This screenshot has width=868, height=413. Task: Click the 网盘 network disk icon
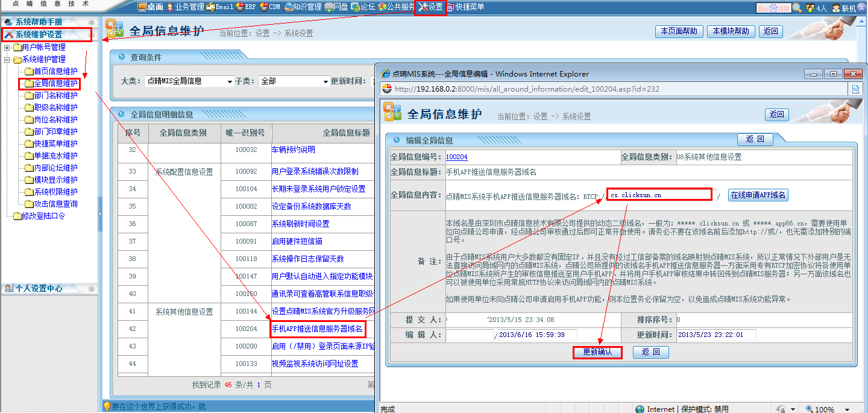click(x=329, y=7)
